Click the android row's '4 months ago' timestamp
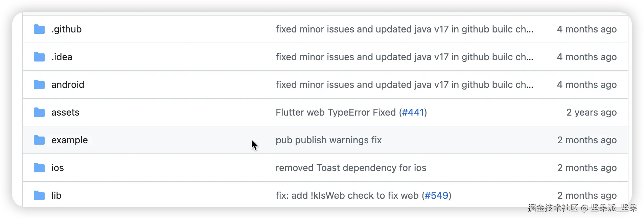Image resolution: width=644 pixels, height=219 pixels. click(x=586, y=85)
